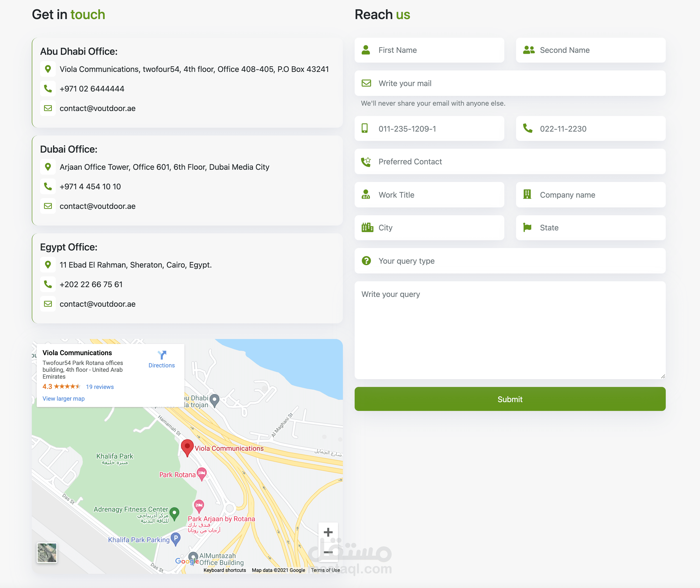Screen dimensions: 700x588
Task: Click Dubai Office phone icon
Action: point(48,186)
